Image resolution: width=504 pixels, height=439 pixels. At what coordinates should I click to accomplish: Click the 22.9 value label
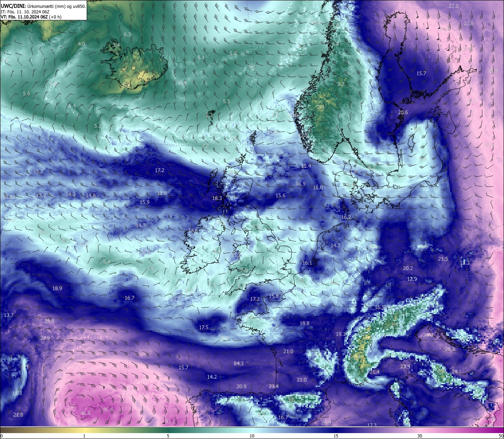click(45, 338)
